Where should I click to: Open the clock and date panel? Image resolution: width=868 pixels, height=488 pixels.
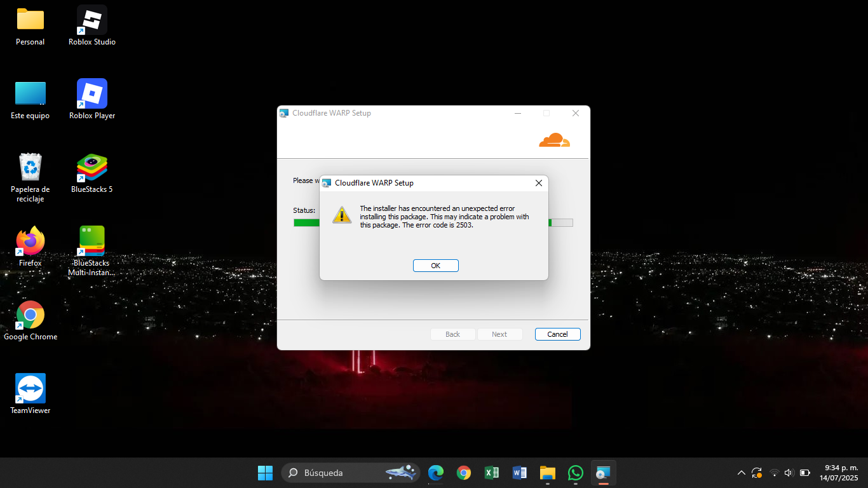click(x=839, y=473)
